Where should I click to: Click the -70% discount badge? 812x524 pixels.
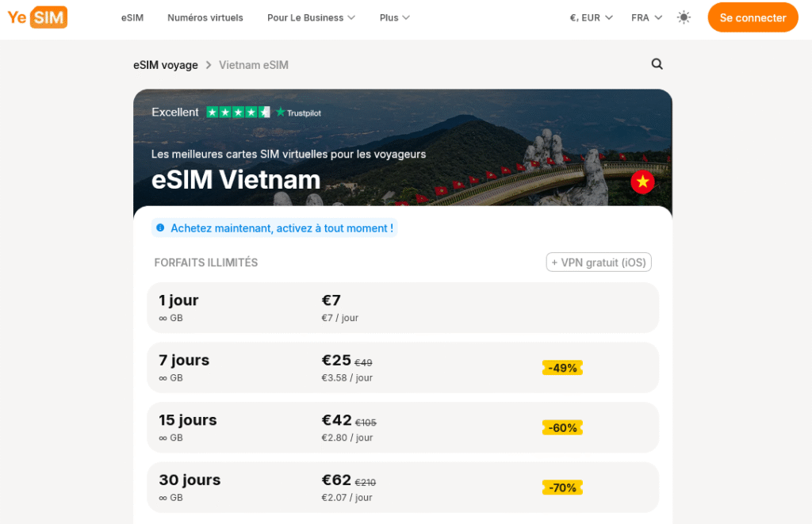click(562, 488)
